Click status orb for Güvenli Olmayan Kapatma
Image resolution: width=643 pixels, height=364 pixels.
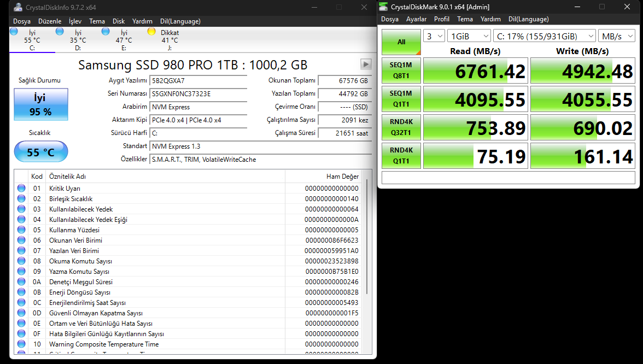click(x=21, y=313)
